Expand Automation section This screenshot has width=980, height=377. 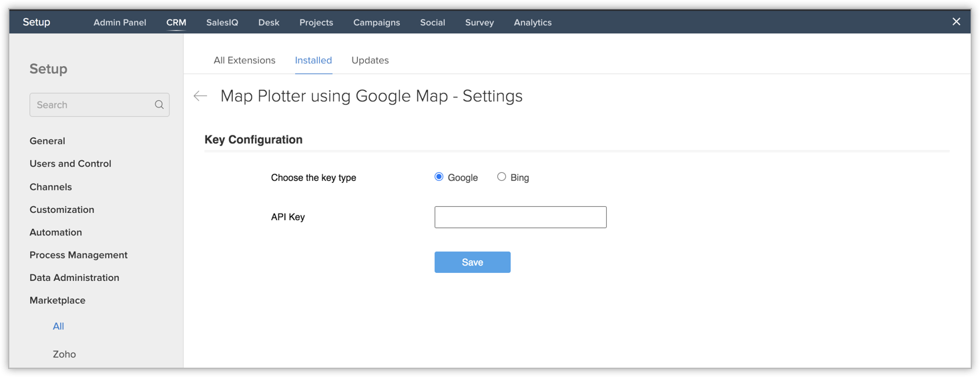coord(55,232)
